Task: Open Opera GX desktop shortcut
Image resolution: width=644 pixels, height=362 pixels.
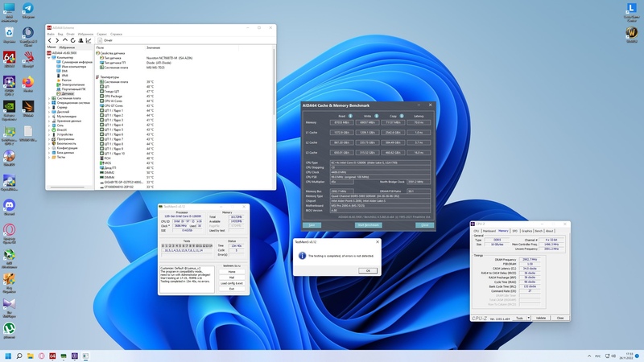Action: [x=9, y=232]
